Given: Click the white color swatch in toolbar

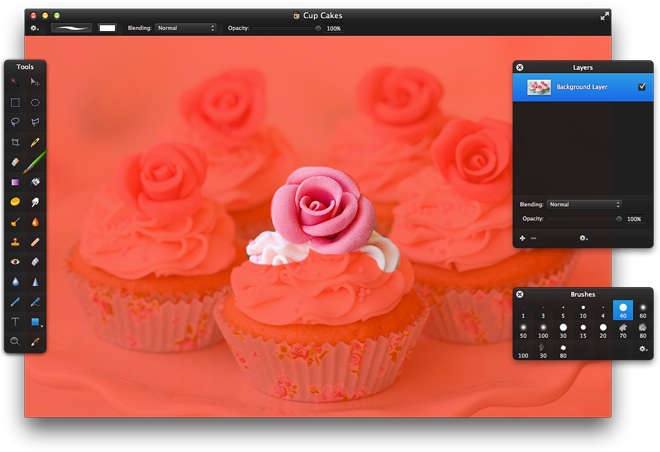Looking at the screenshot, I should [107, 28].
